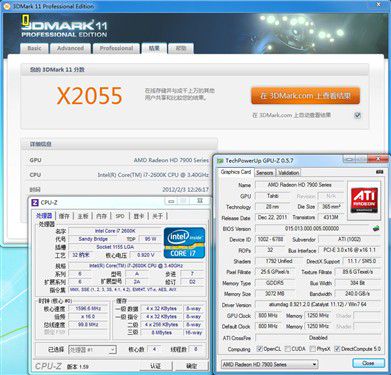Click the Close button in GPU-Z

click(x=368, y=363)
